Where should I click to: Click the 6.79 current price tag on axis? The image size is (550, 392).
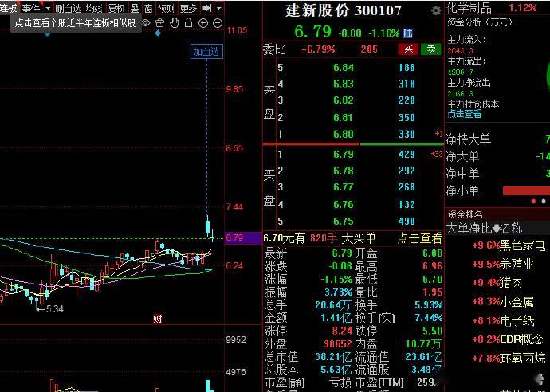click(243, 237)
